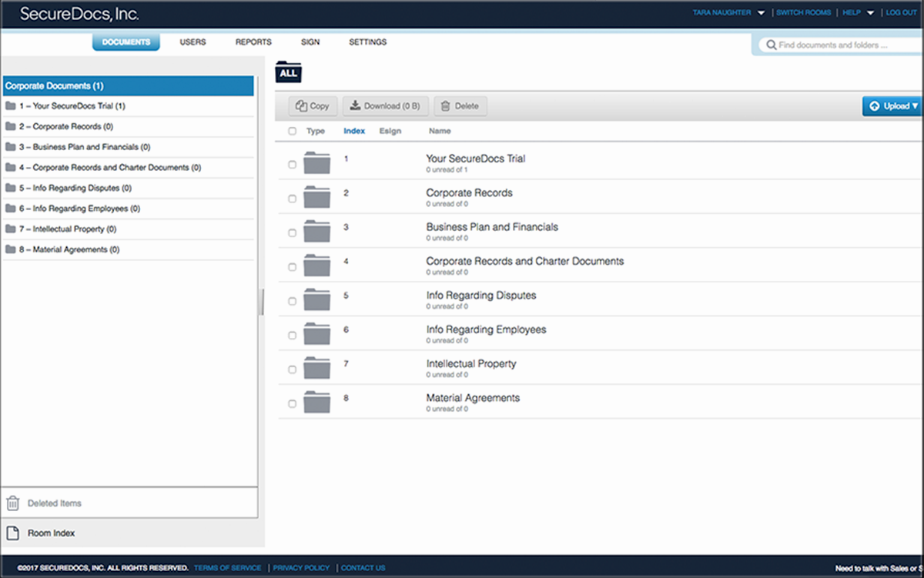Click the ALL folder badge above the toolbar

[288, 72]
